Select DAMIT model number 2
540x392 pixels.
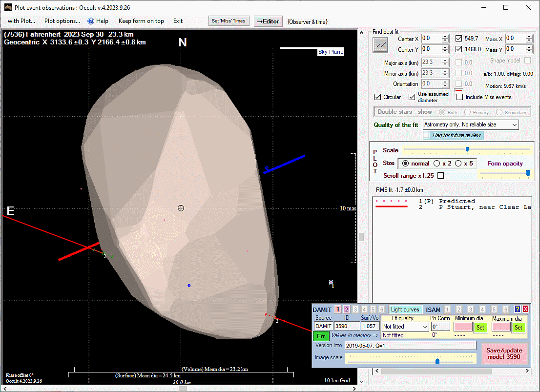click(347, 309)
